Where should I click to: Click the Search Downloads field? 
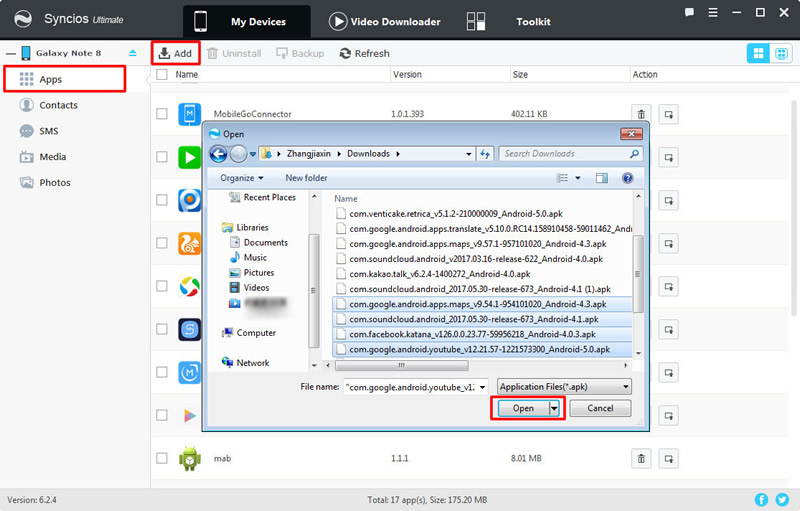[x=570, y=154]
